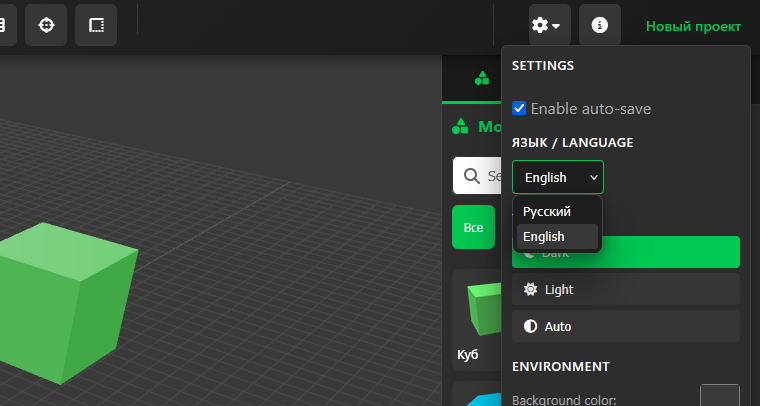Choose the Auto theme option
This screenshot has width=760, height=406.
click(x=626, y=326)
